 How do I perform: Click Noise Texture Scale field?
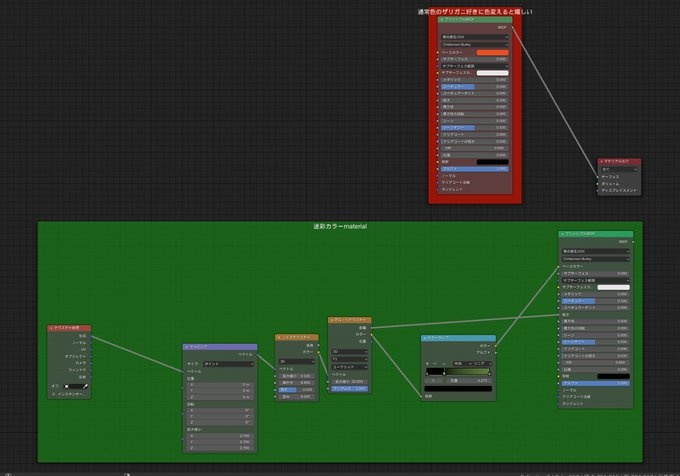click(x=297, y=376)
